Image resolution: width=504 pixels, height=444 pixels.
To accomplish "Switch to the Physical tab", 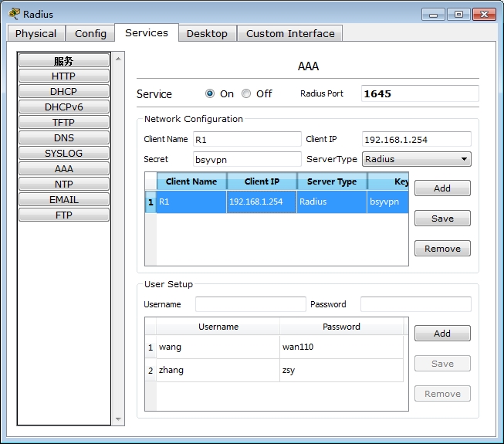I will (x=36, y=34).
